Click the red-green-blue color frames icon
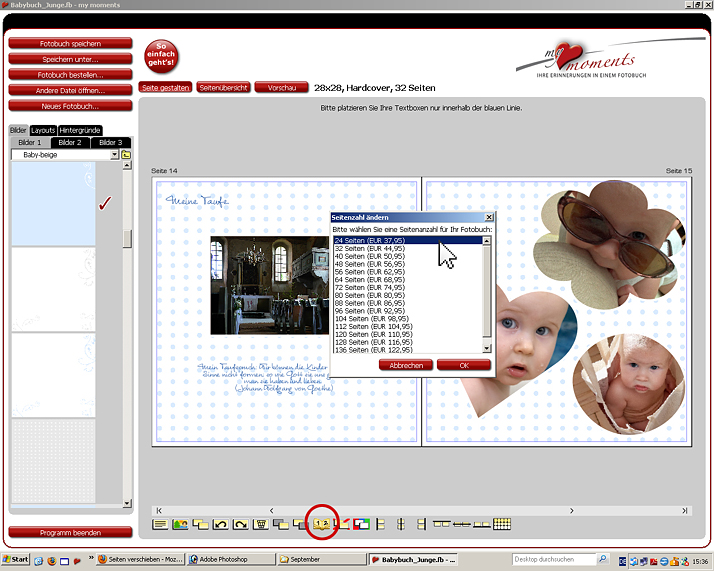Image resolution: width=714 pixels, height=571 pixels. pyautogui.click(x=362, y=525)
